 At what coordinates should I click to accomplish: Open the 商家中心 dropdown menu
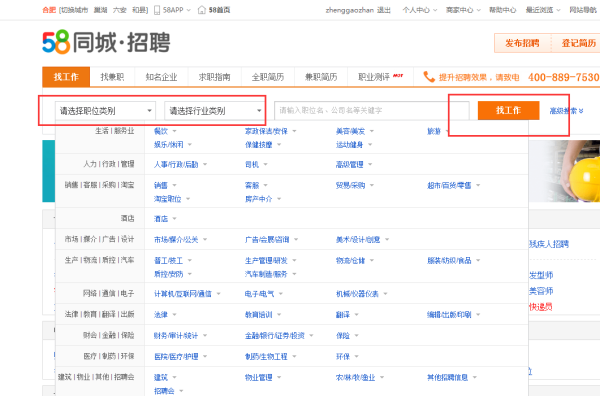tap(463, 10)
